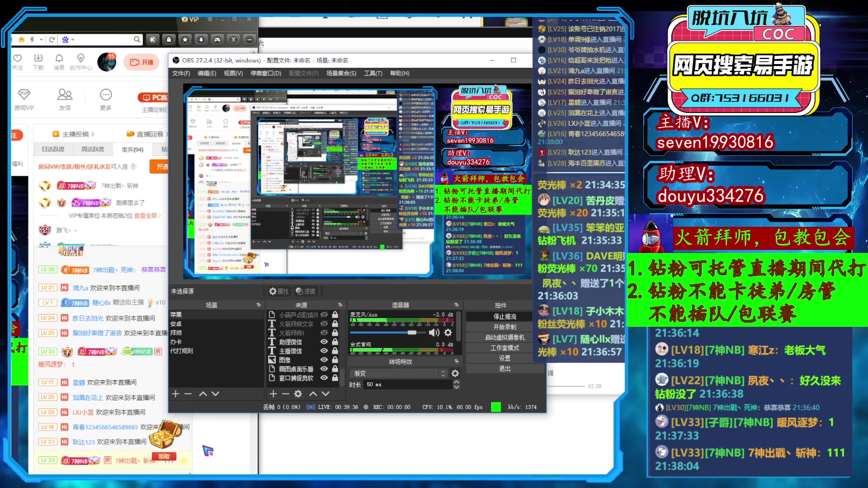This screenshot has height=488, width=868.
Task: Click the star extension button in browser toolbar
Action: click(x=185, y=40)
